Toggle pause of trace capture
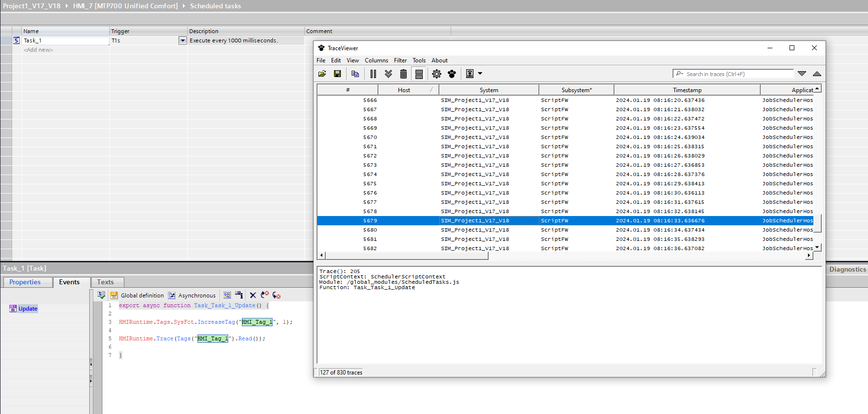868x414 pixels. point(373,74)
